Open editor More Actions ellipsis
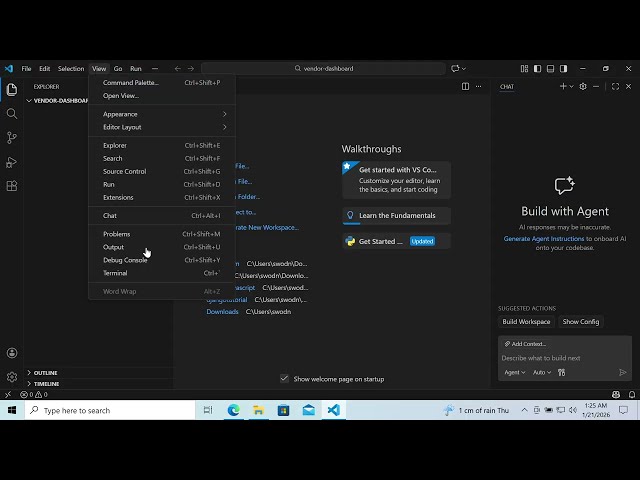This screenshot has width=640, height=480. point(478,87)
